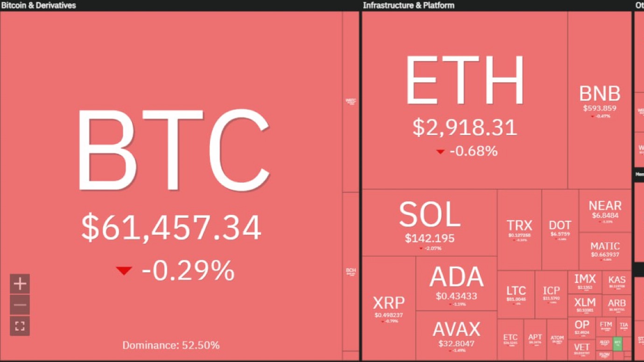This screenshot has width=644, height=362.
Task: Click the AVAX tile
Action: coord(456,335)
